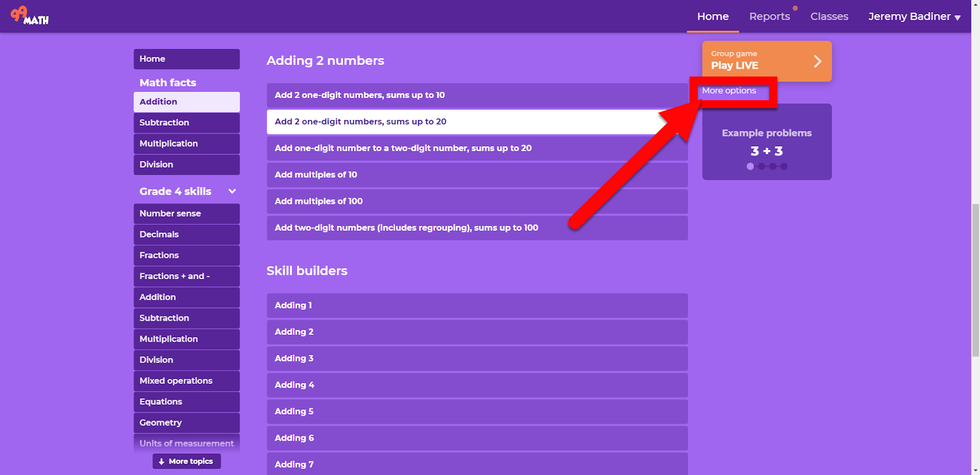Open Fractions + and - topic
Screen dimensions: 980x475
coord(187,276)
